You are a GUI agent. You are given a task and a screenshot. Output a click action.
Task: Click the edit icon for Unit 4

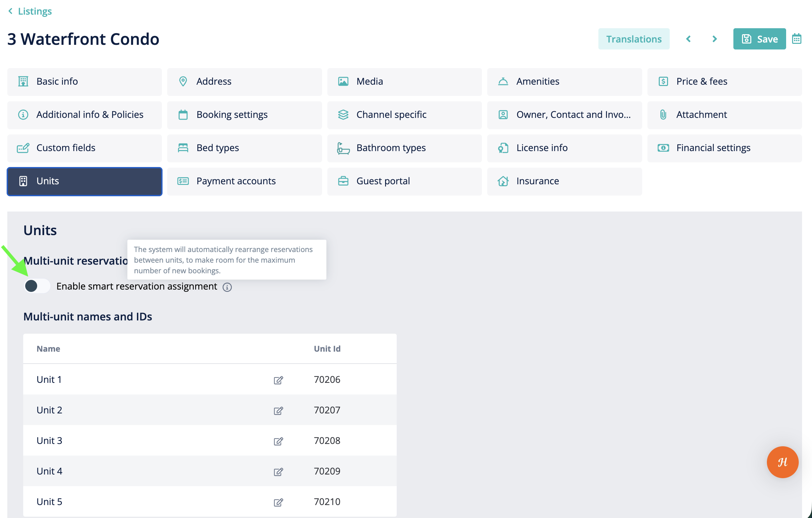click(x=278, y=472)
